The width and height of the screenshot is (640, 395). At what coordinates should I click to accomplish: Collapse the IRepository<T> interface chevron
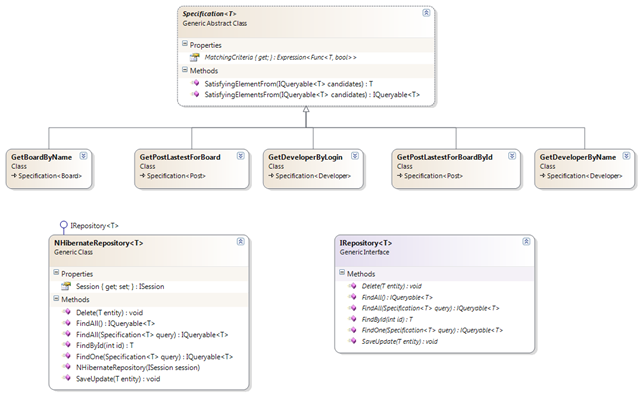click(527, 242)
